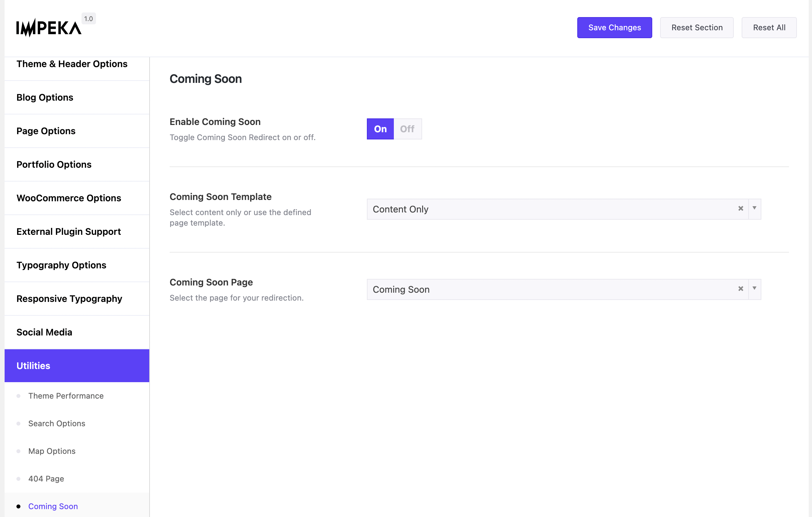The height and width of the screenshot is (517, 812).
Task: Click Reset All button
Action: point(769,28)
